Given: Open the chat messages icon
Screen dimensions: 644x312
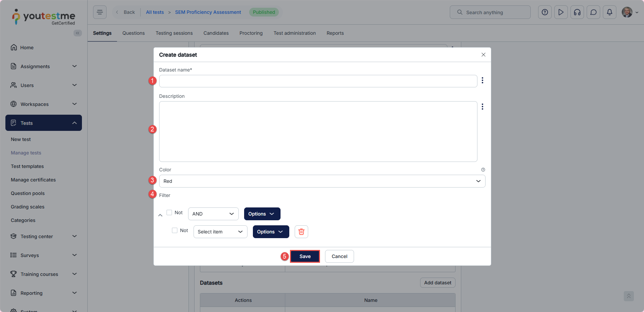Looking at the screenshot, I should coord(593,12).
